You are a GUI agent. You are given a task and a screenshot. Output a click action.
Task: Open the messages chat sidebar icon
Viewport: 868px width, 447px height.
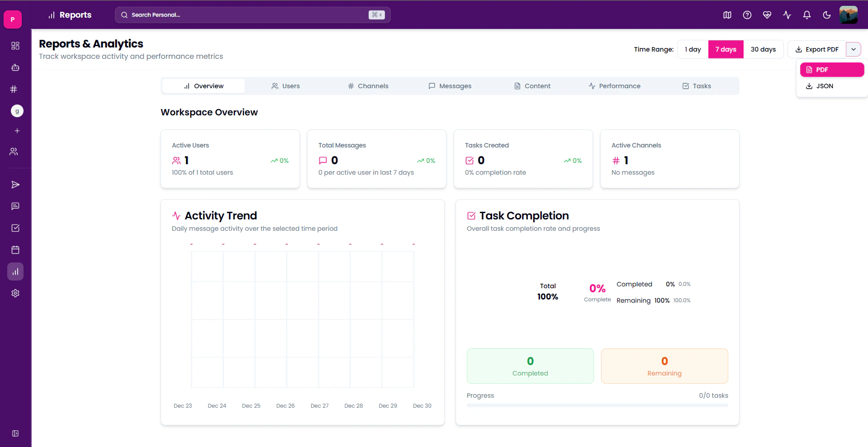point(15,206)
